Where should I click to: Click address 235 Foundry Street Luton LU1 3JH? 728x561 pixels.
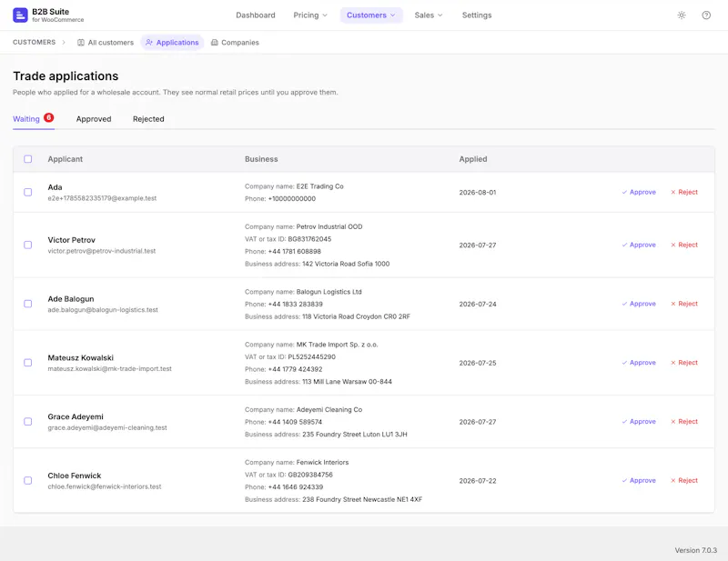(355, 435)
